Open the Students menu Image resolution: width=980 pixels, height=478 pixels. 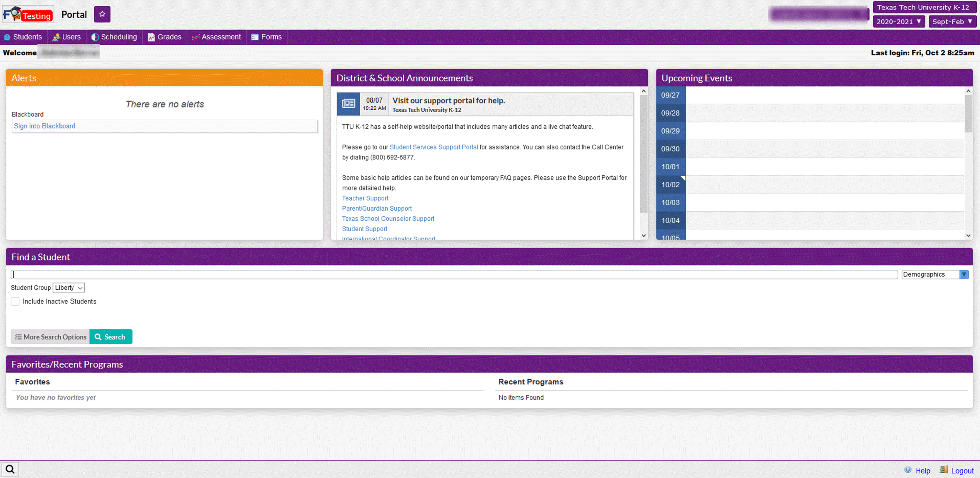[x=23, y=37]
